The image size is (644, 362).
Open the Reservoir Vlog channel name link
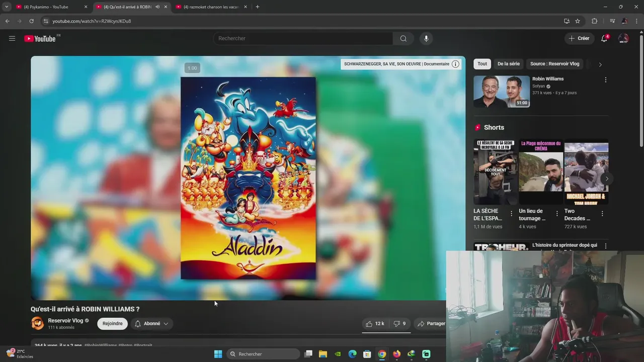tap(65, 321)
